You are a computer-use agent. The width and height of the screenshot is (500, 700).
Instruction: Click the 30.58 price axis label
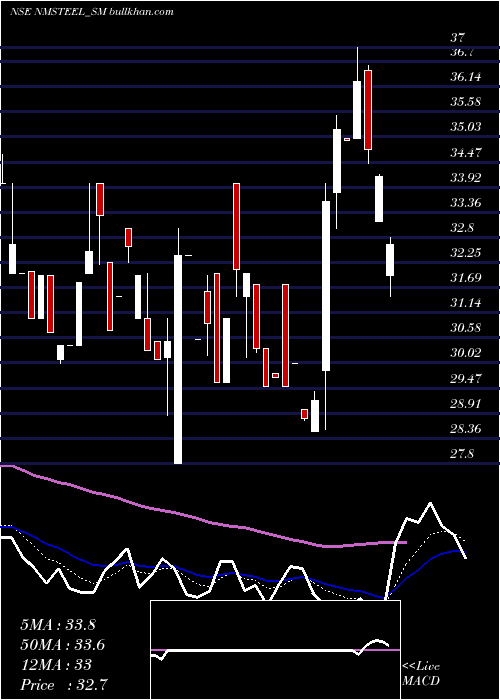click(x=466, y=328)
